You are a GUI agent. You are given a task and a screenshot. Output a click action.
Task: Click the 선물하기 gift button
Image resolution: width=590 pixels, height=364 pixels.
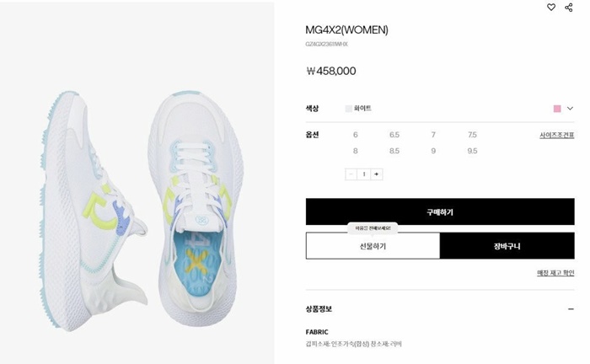(x=373, y=246)
